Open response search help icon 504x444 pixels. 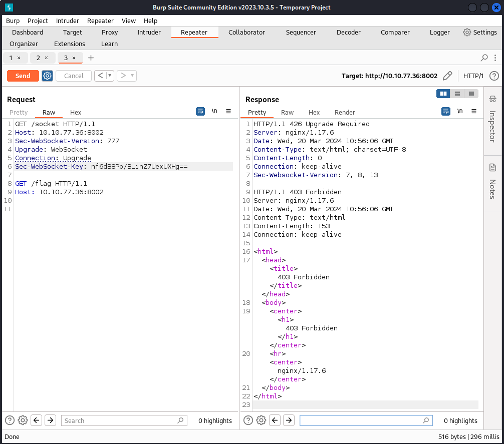pyautogui.click(x=248, y=420)
